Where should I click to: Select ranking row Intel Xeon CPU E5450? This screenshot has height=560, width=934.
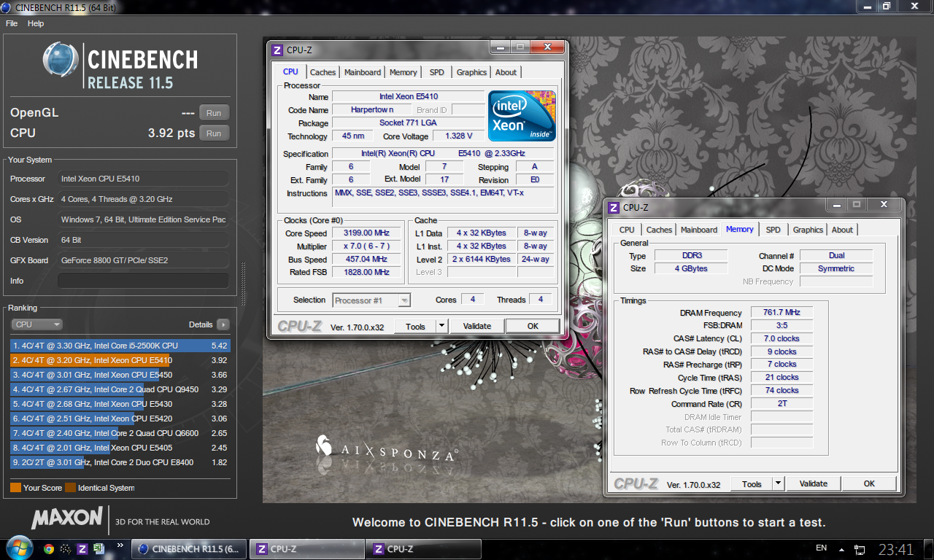pos(120,375)
